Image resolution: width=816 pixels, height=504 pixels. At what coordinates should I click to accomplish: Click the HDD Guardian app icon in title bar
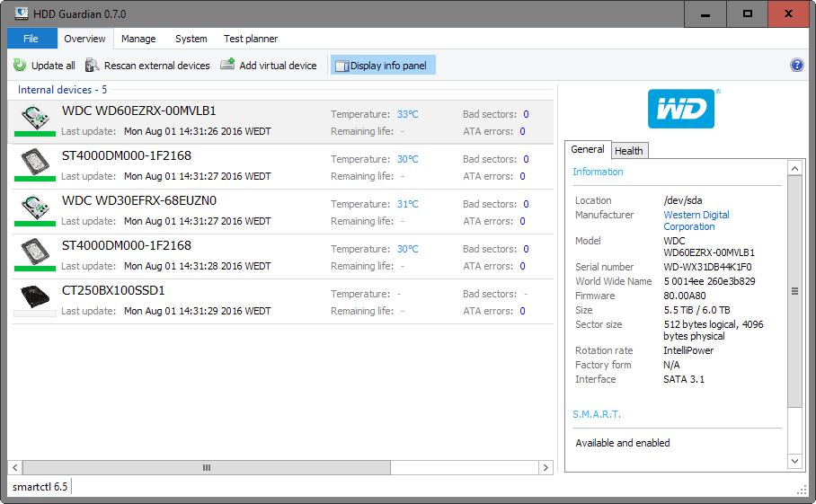21,14
